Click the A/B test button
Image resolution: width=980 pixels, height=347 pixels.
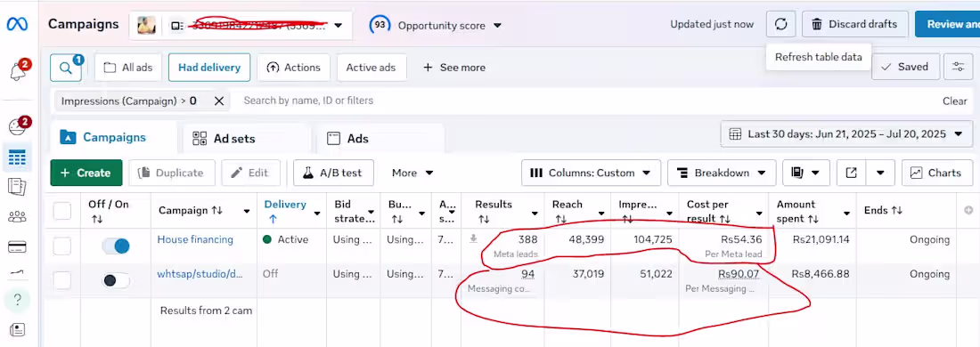tap(333, 173)
